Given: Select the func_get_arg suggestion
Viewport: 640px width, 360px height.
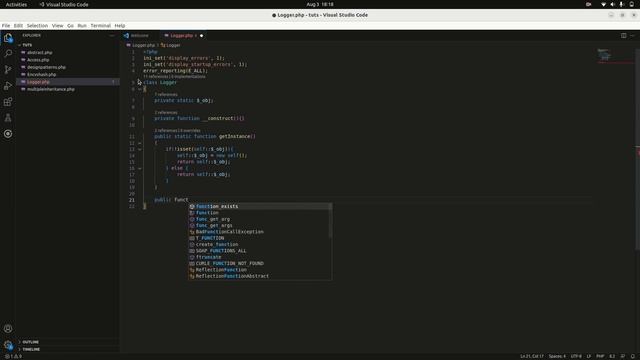Looking at the screenshot, I should pos(260,219).
